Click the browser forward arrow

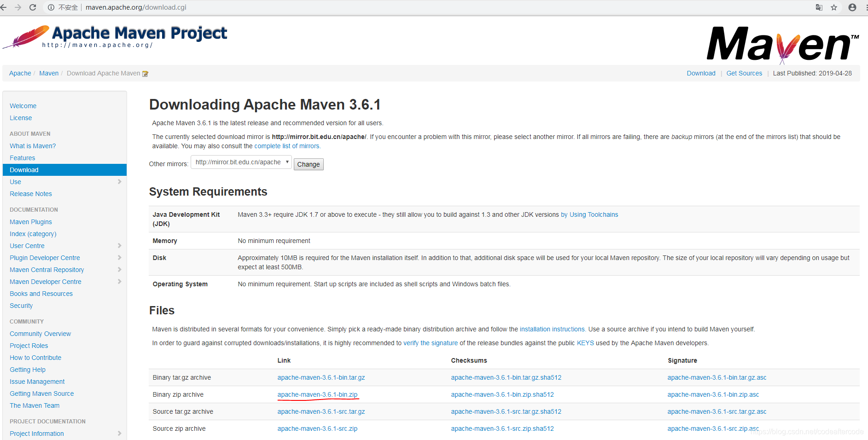(x=18, y=7)
